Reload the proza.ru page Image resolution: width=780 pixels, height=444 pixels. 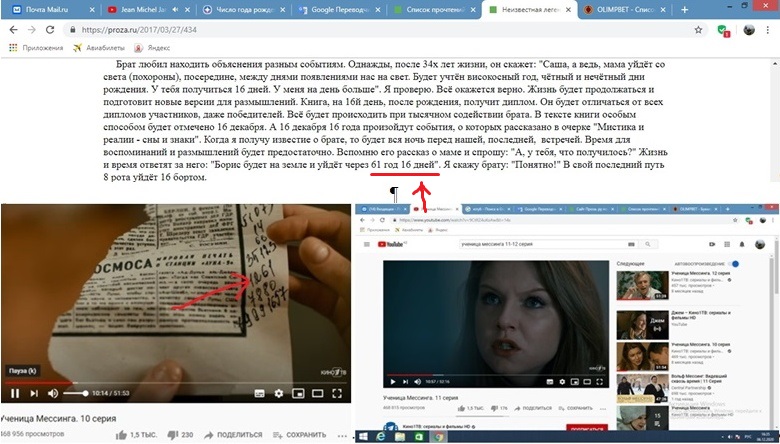(x=50, y=30)
